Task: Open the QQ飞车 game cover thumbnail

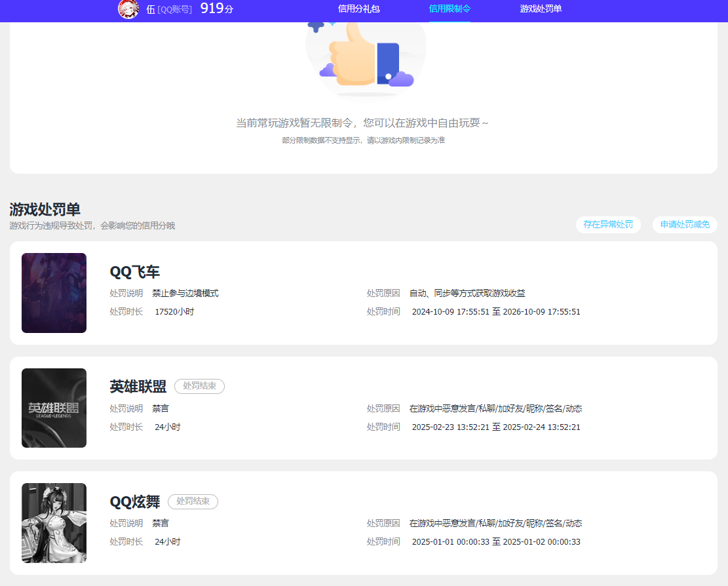Action: (x=54, y=293)
